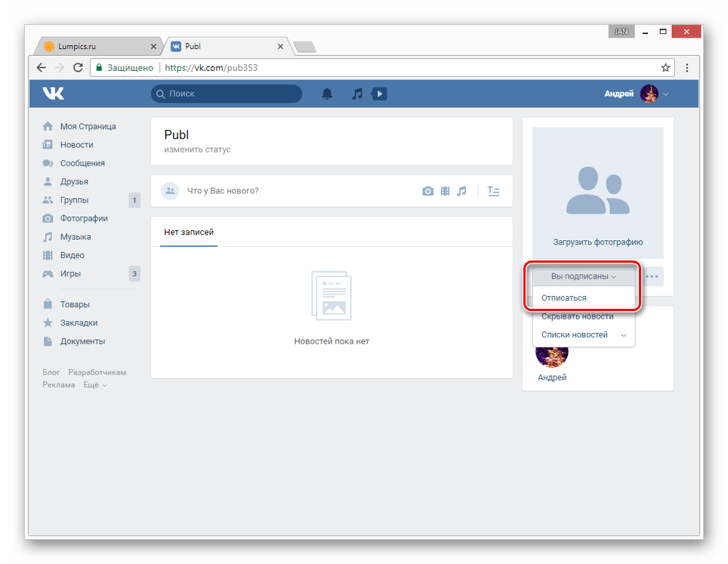728x564 pixels.
Task: Open Музыка in sidebar
Action: pos(66,237)
